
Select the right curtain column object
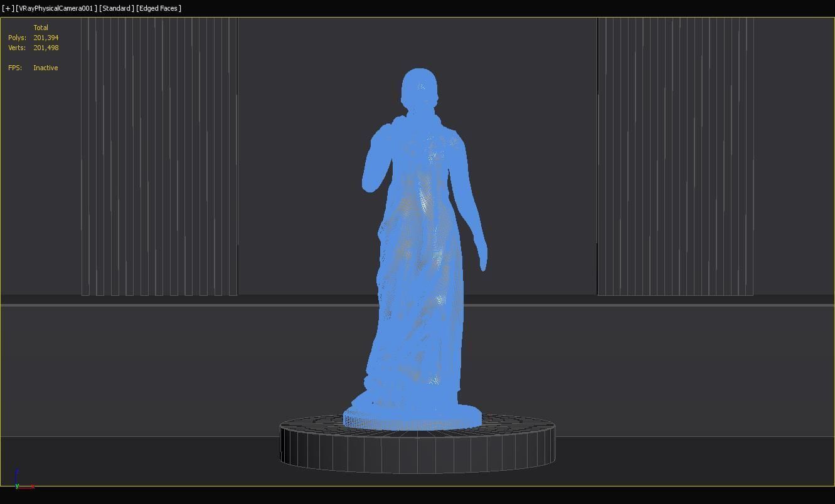[x=676, y=156]
